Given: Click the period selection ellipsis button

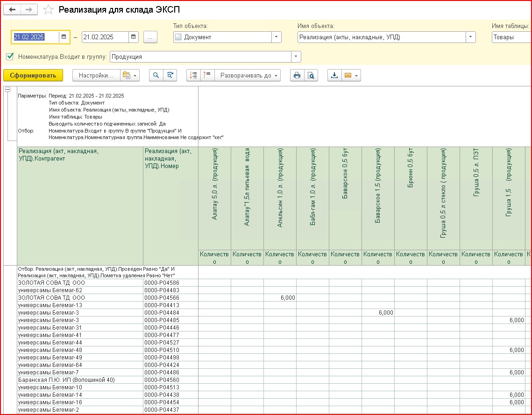Looking at the screenshot, I should pos(150,37).
